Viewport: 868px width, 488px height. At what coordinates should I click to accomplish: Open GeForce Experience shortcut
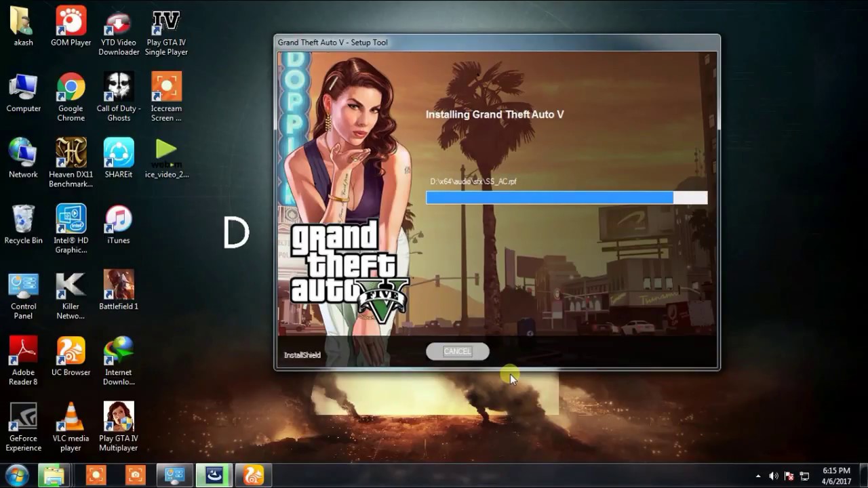[23, 427]
